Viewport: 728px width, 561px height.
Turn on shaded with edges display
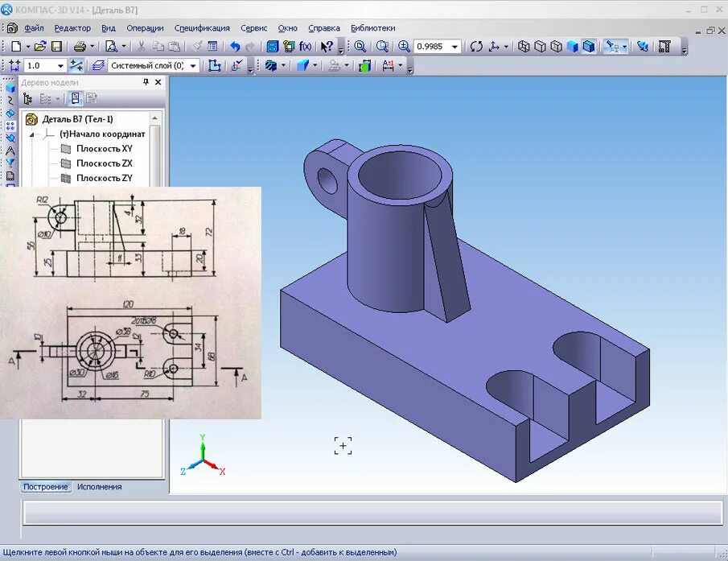[589, 47]
